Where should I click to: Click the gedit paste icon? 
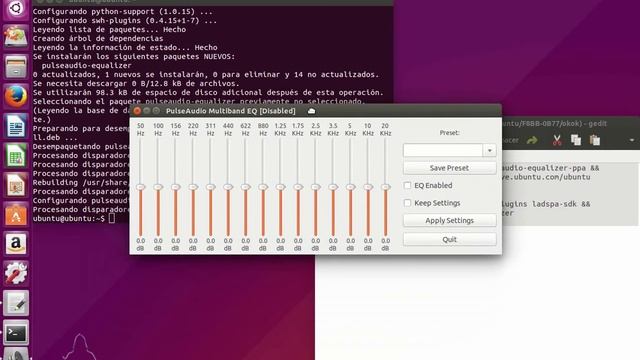(595, 140)
